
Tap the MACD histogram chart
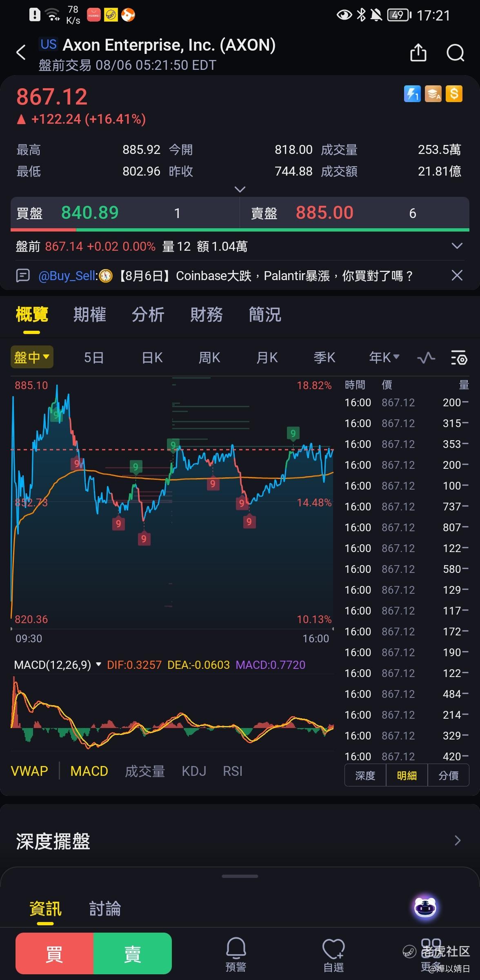[x=172, y=713]
